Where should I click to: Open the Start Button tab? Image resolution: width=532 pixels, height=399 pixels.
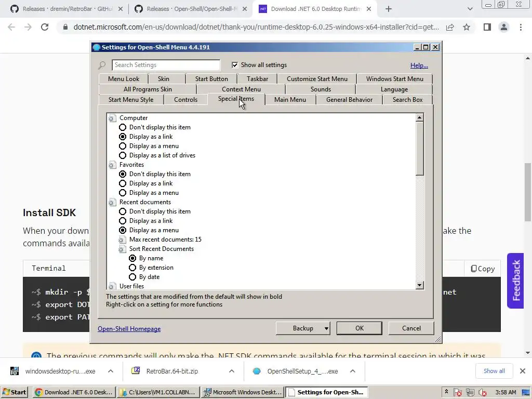211,79
